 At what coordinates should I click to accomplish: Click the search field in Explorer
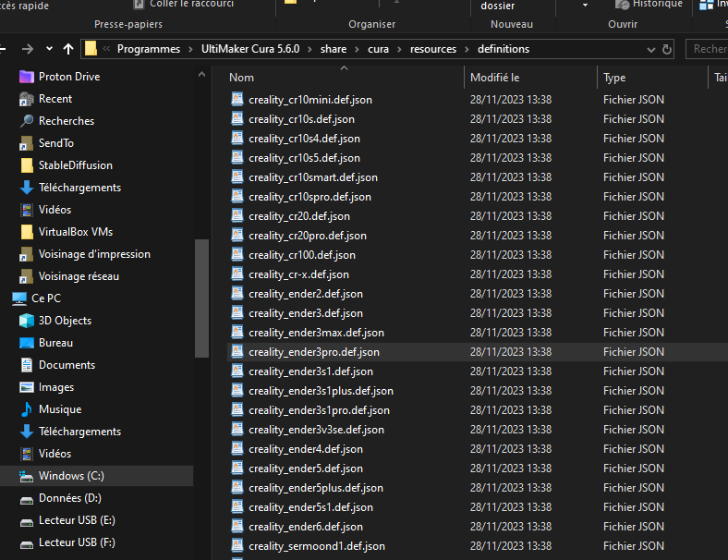click(707, 49)
